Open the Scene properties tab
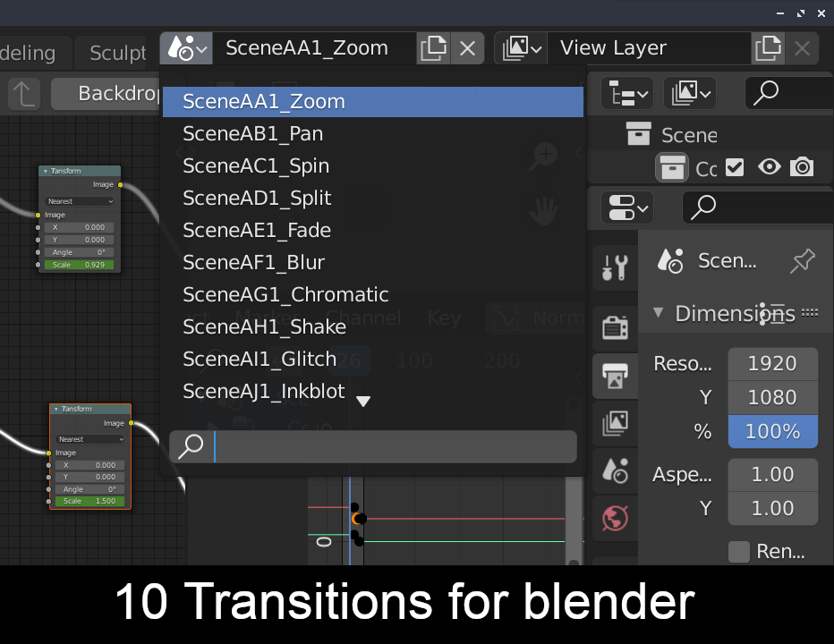 (x=616, y=470)
